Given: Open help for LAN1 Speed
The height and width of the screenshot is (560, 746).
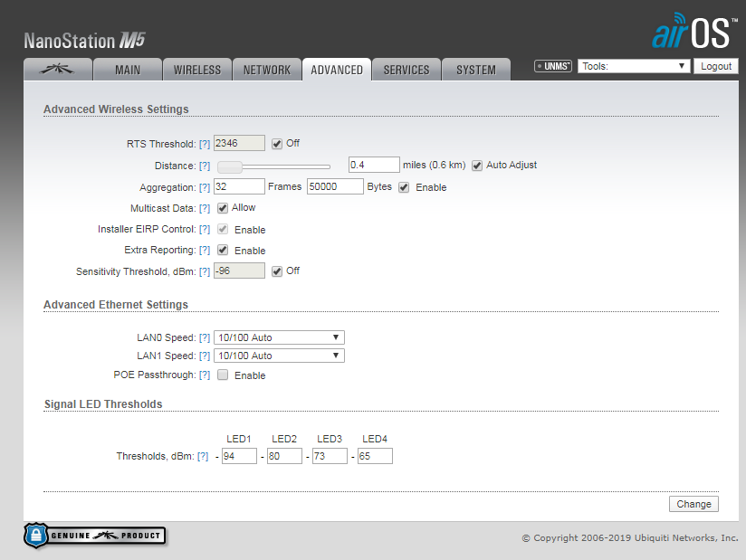Looking at the screenshot, I should [205, 356].
